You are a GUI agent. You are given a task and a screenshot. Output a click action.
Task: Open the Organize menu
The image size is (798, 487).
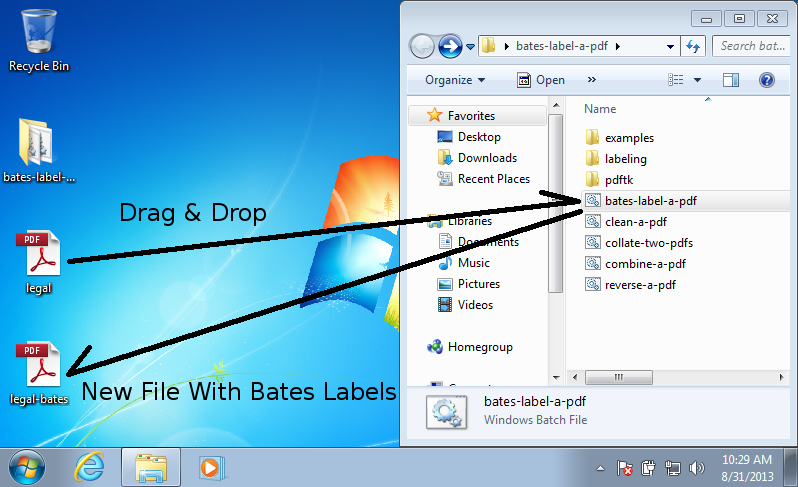(455, 80)
